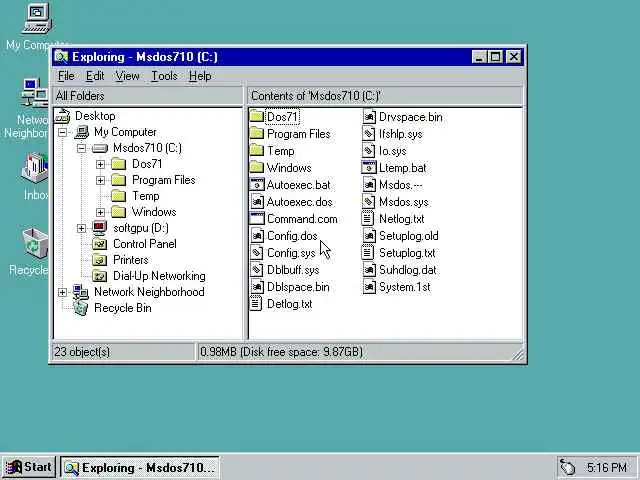Screen dimensions: 640x480
Task: Select Printers in the folder tree
Action: coord(131,260)
